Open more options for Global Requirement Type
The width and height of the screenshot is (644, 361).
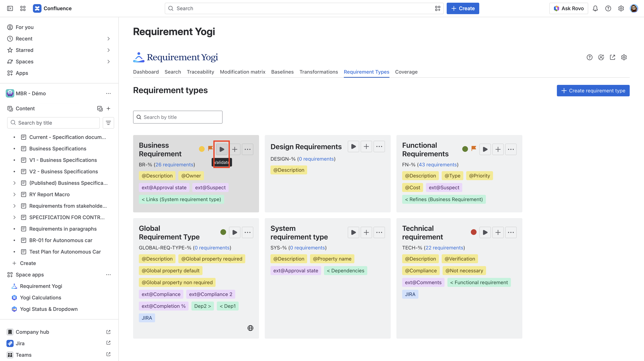coord(248,232)
